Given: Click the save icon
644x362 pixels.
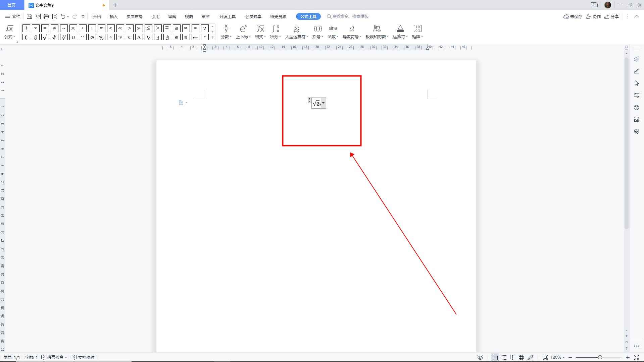Looking at the screenshot, I should (29, 16).
